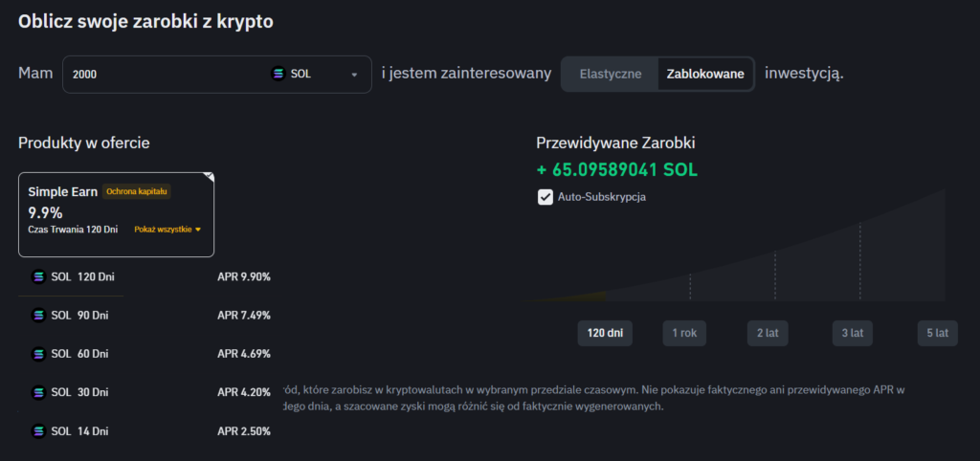
Task: Show earnings for 5 lat
Action: 937,333
